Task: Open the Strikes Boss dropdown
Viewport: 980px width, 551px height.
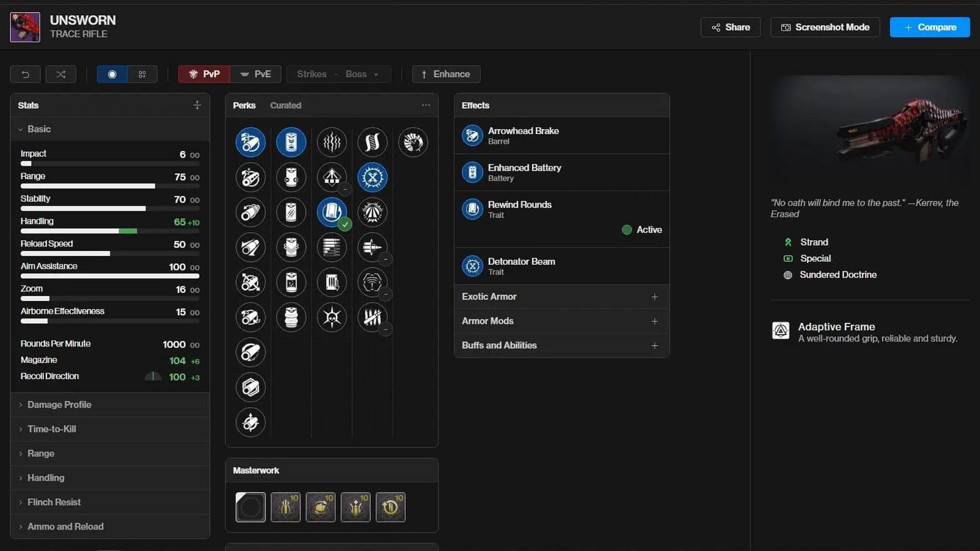Action: (x=338, y=74)
